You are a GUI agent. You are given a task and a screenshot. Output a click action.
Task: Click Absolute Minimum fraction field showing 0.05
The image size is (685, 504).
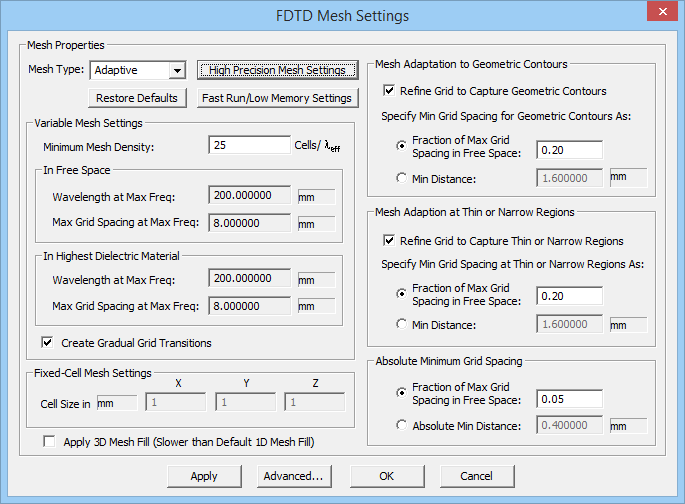(569, 399)
